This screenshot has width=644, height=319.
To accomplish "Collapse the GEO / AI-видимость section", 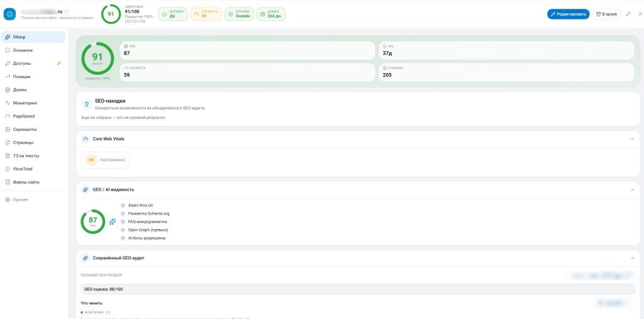I will coord(633,190).
